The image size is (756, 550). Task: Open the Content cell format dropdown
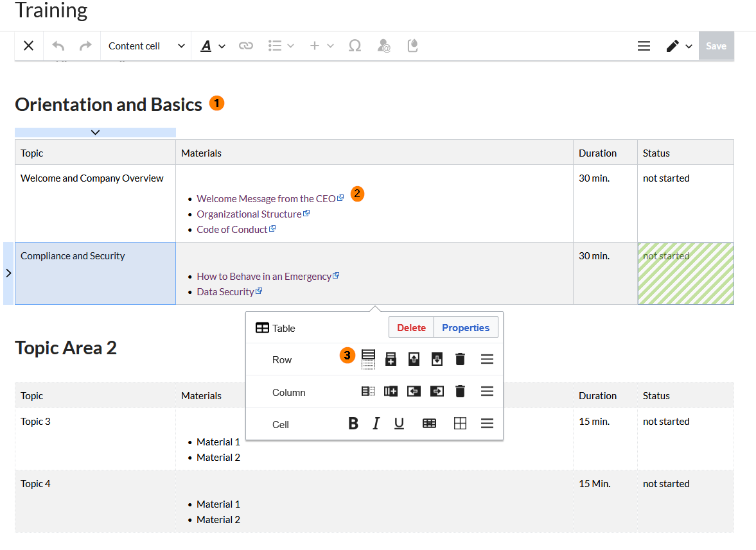click(x=146, y=46)
